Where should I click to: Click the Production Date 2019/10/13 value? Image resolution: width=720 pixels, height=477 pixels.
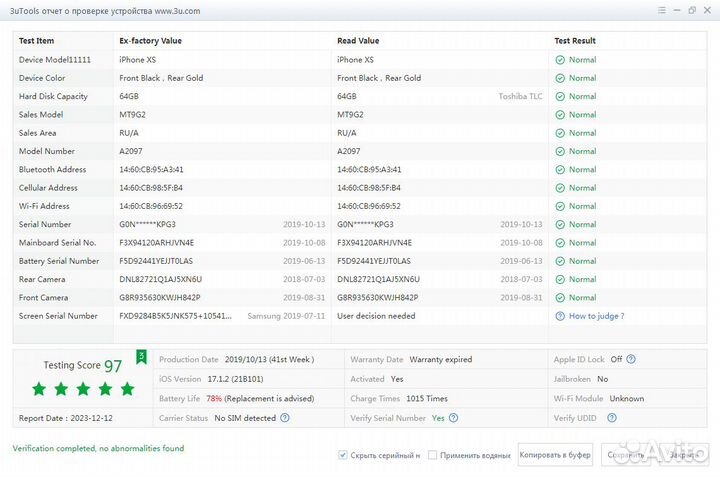270,359
